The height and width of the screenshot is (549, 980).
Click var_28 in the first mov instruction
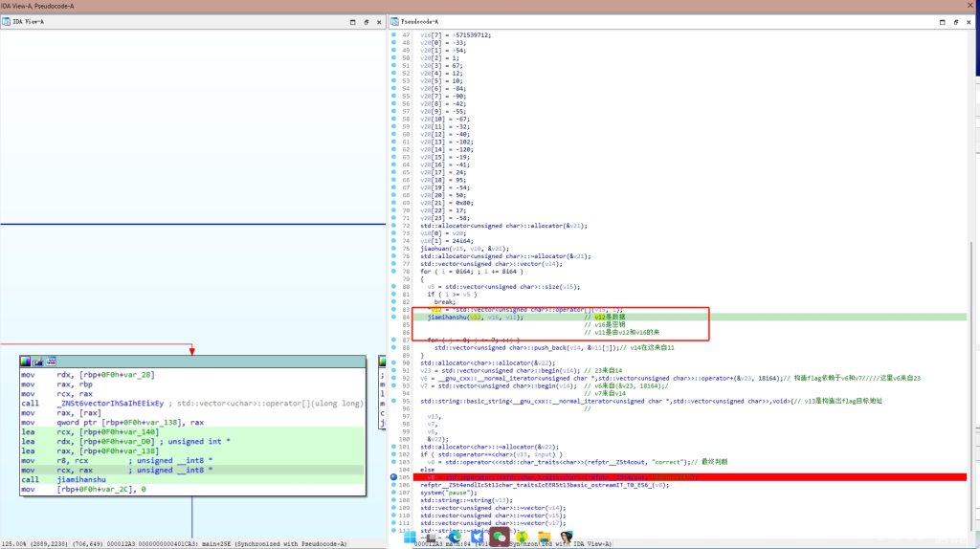(139, 375)
